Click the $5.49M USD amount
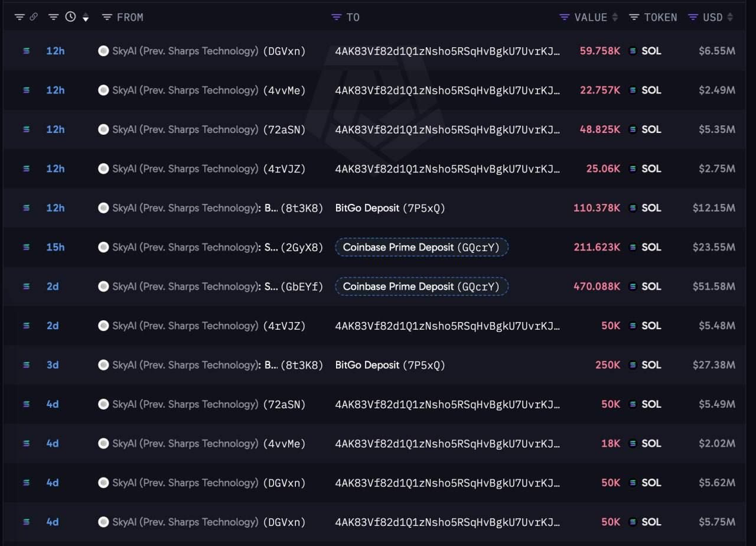Viewport: 756px width, 546px height. [x=716, y=404]
